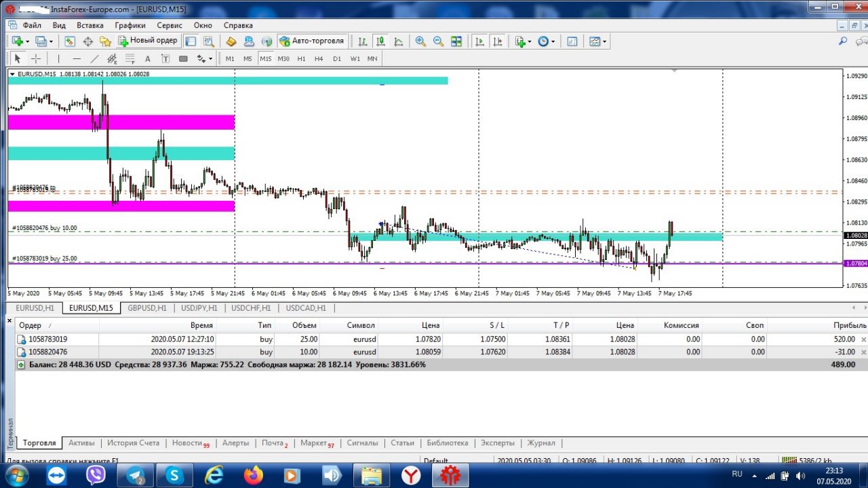
Task: Open the История Счета terminal tab
Action: [x=133, y=443]
